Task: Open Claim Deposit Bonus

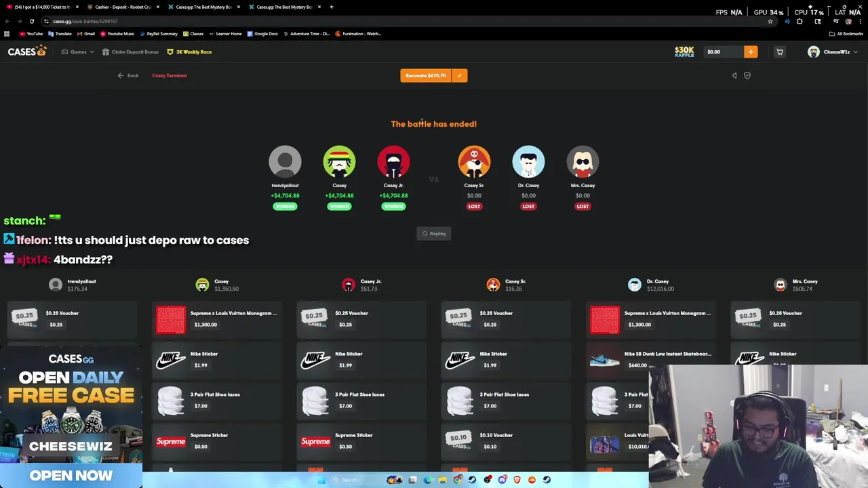Action: click(130, 52)
